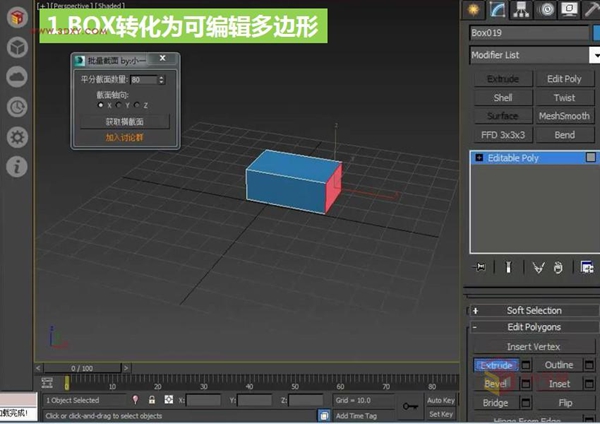Apply the FFD 3x3x3 modifier

click(x=503, y=135)
